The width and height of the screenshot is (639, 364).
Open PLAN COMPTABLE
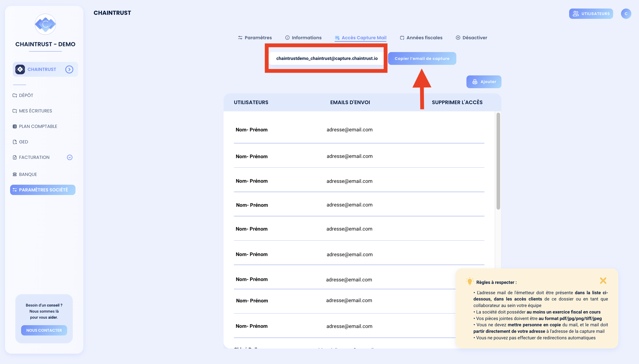(35, 126)
